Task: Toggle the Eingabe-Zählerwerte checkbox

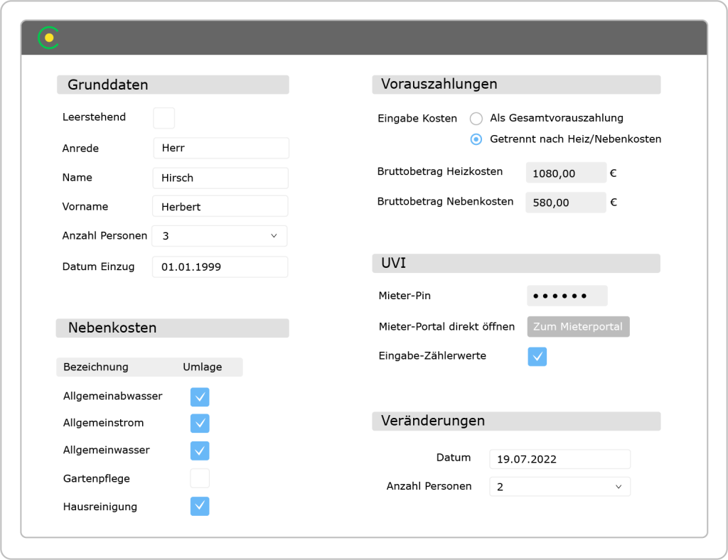Action: 537,356
